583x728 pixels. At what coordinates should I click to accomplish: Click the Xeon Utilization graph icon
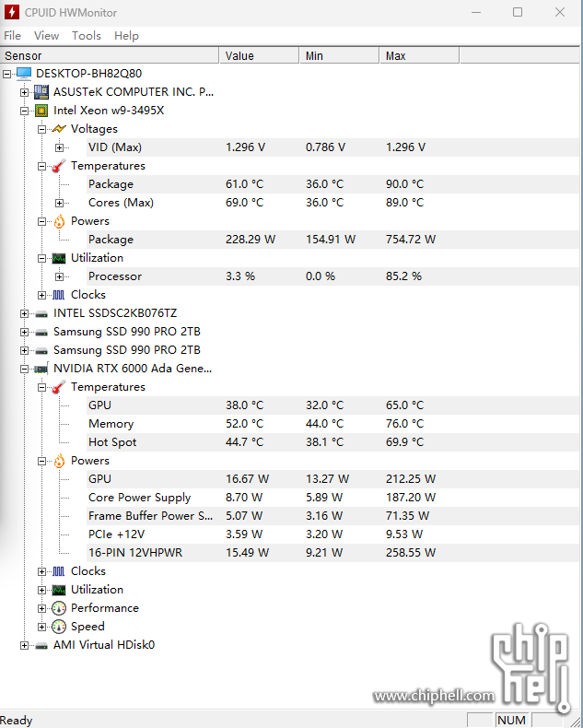pyautogui.click(x=59, y=258)
